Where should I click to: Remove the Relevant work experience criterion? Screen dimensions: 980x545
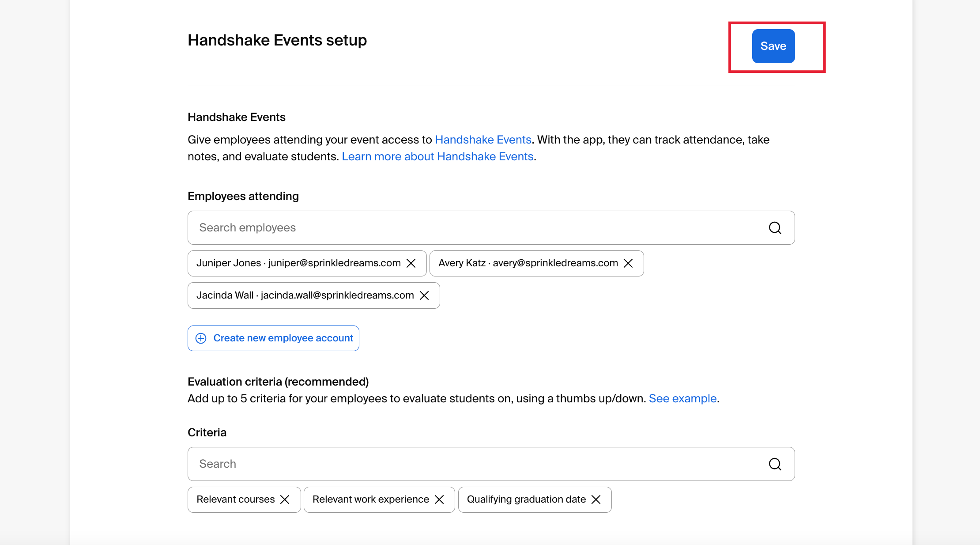point(440,500)
